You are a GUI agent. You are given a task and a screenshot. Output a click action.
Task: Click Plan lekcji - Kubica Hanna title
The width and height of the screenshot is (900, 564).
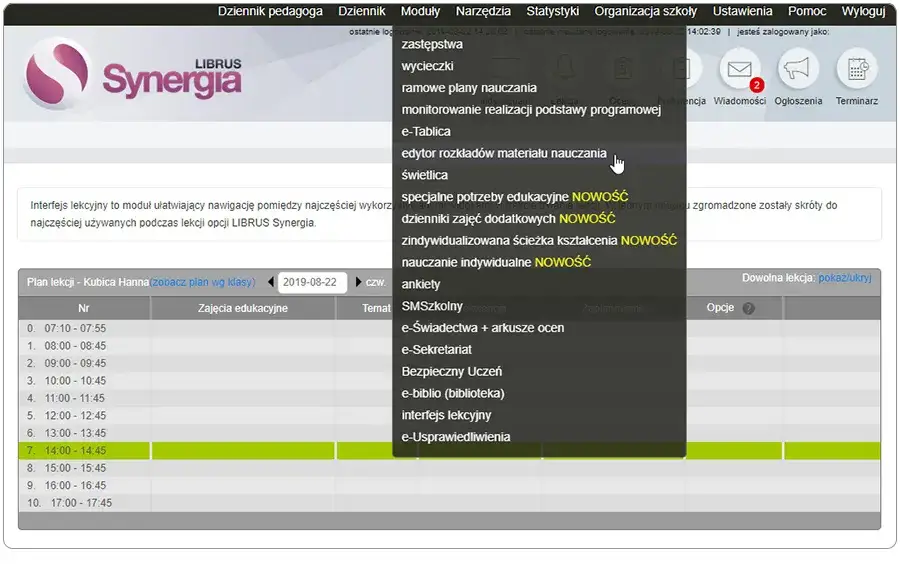pos(88,282)
